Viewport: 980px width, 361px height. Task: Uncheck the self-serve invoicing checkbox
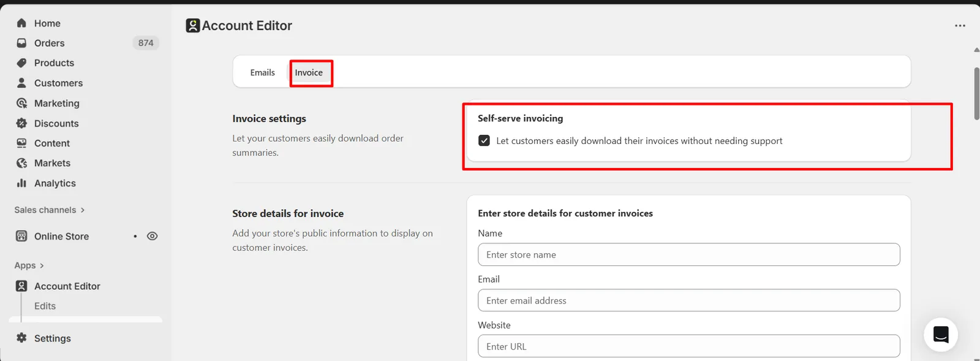[484, 140]
